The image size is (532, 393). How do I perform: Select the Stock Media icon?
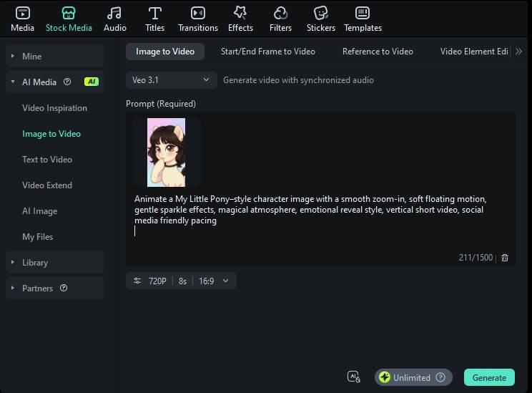click(69, 14)
